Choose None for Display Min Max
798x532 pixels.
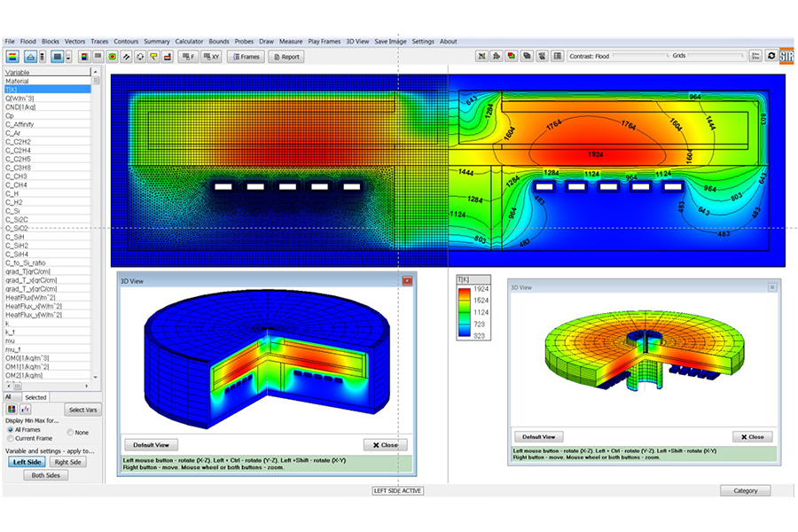click(70, 432)
